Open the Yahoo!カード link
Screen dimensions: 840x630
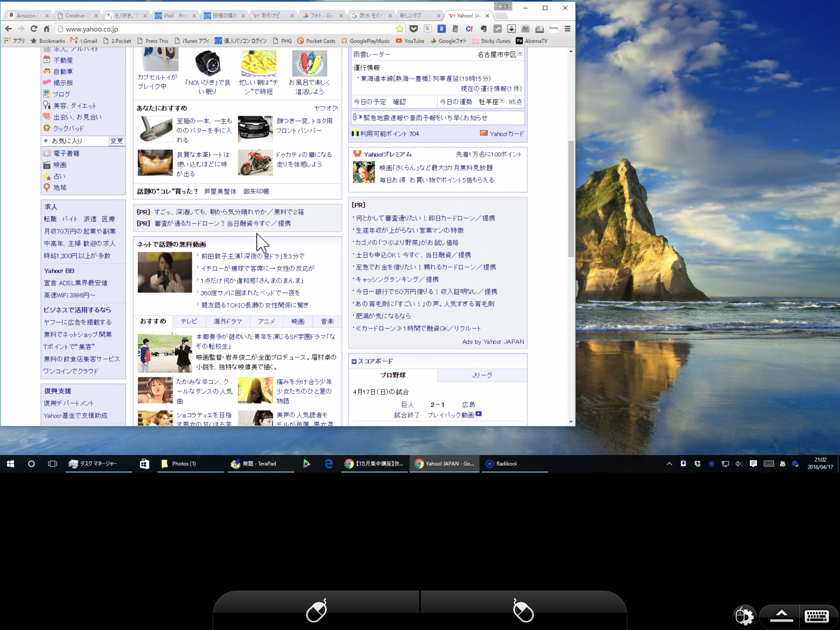click(507, 134)
